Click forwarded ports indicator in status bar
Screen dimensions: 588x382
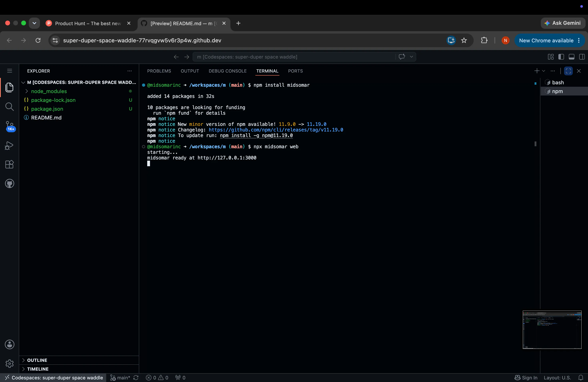(180, 378)
